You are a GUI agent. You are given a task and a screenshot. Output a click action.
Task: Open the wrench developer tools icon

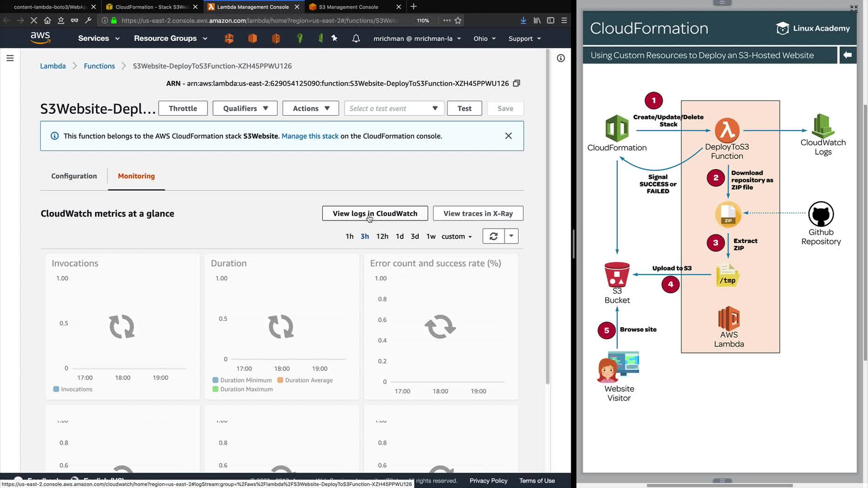pos(88,20)
